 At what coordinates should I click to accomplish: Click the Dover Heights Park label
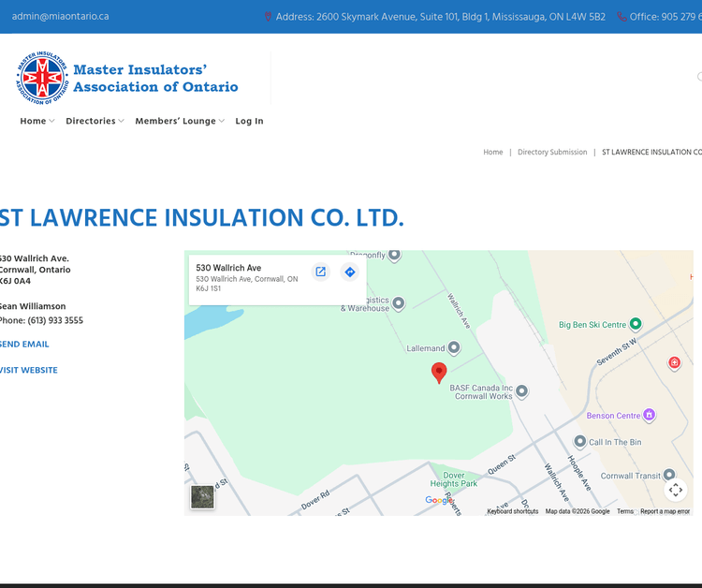454,479
